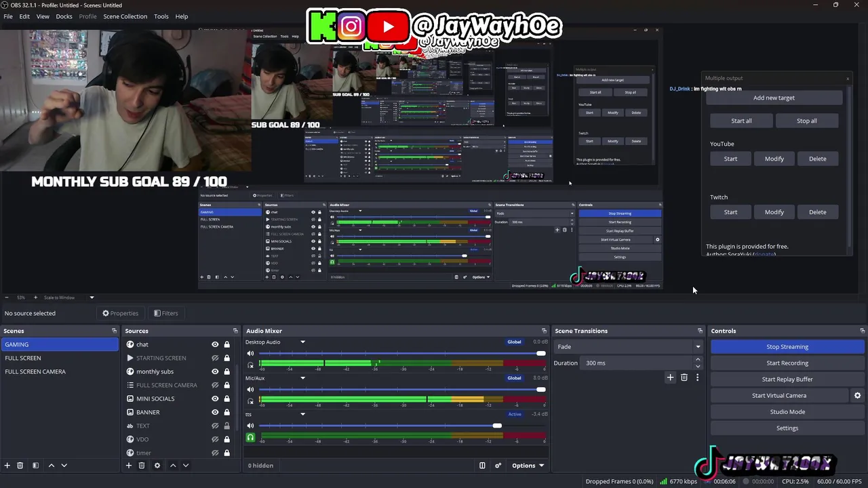Enable Studio Mode
Viewport: 868px width, 488px height.
click(787, 412)
